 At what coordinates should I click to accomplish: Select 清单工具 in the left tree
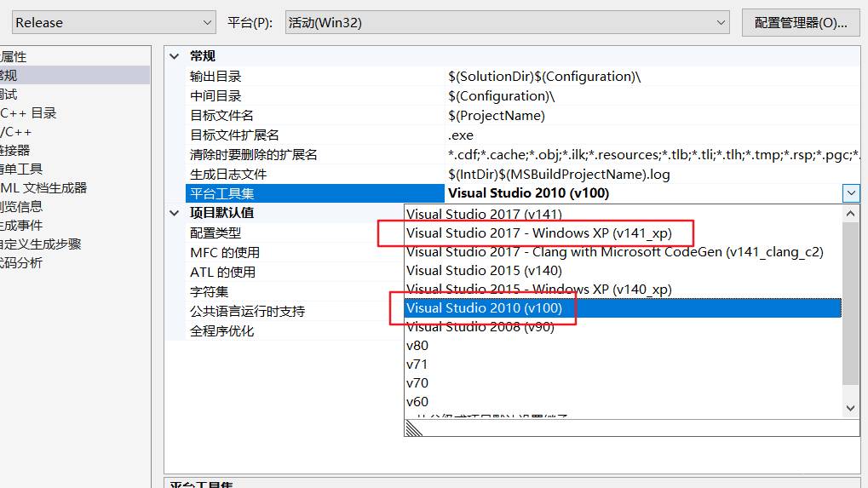tap(21, 169)
